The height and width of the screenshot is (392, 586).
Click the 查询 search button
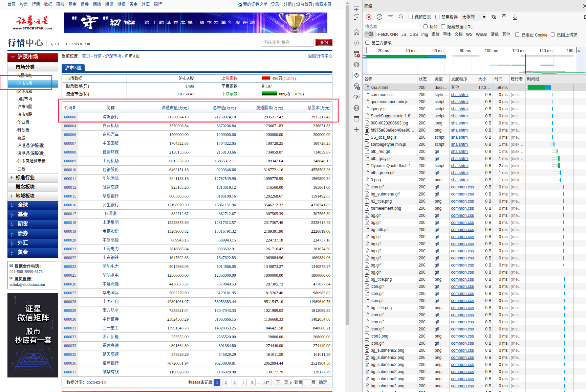324,43
